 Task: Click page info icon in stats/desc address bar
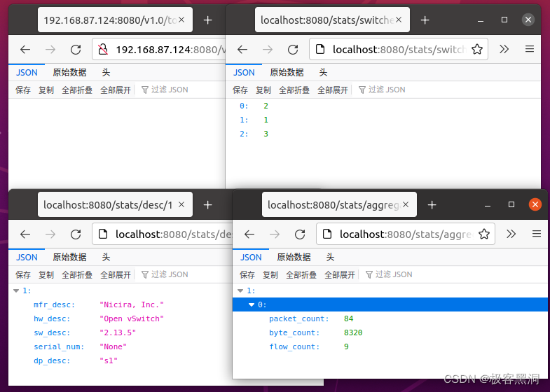click(103, 234)
